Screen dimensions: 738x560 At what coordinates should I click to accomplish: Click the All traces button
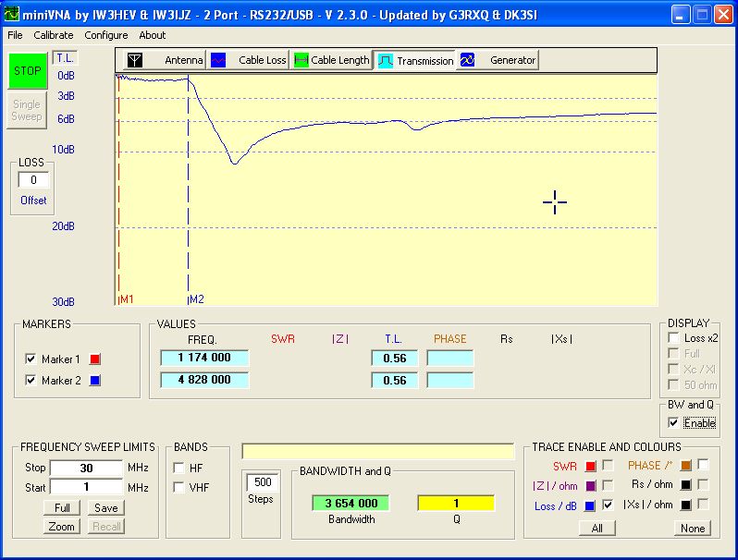tap(597, 529)
